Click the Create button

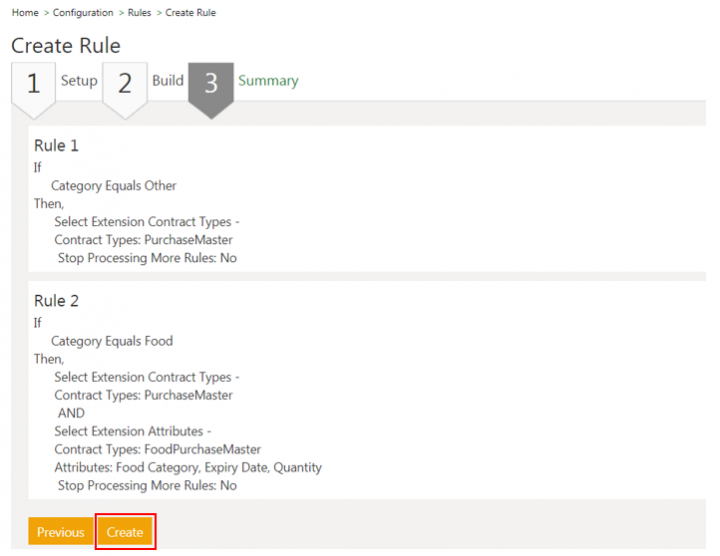click(125, 532)
